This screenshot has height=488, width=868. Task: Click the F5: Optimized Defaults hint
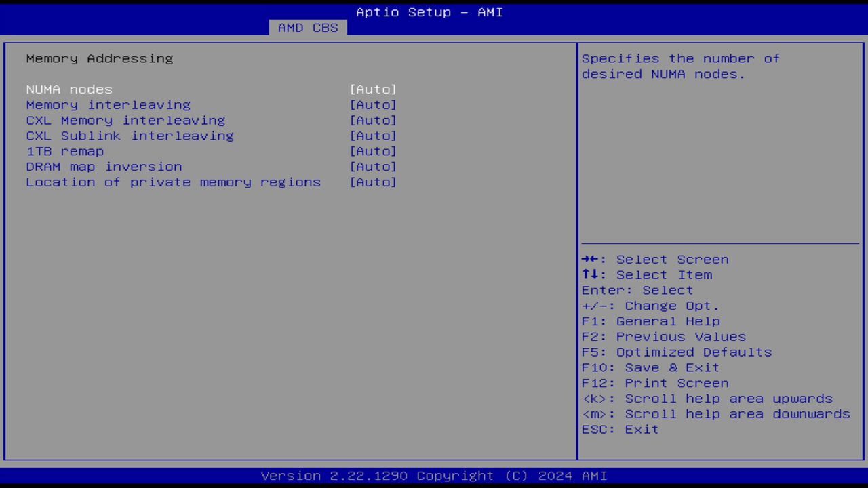(677, 352)
